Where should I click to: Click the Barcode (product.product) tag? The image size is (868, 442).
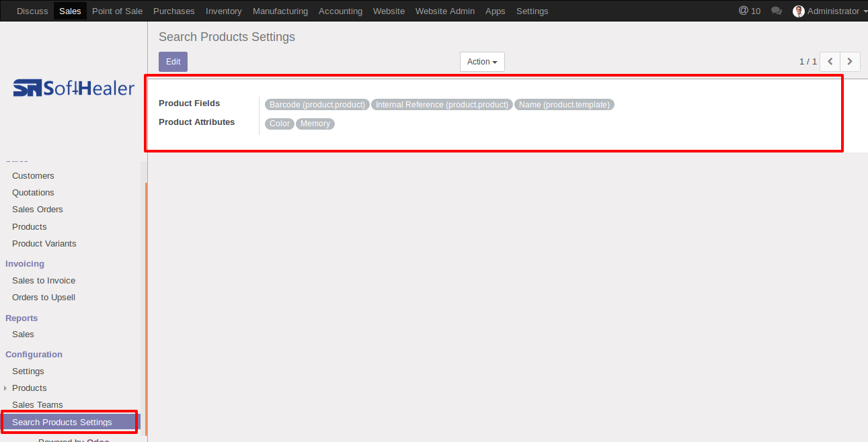coord(317,105)
